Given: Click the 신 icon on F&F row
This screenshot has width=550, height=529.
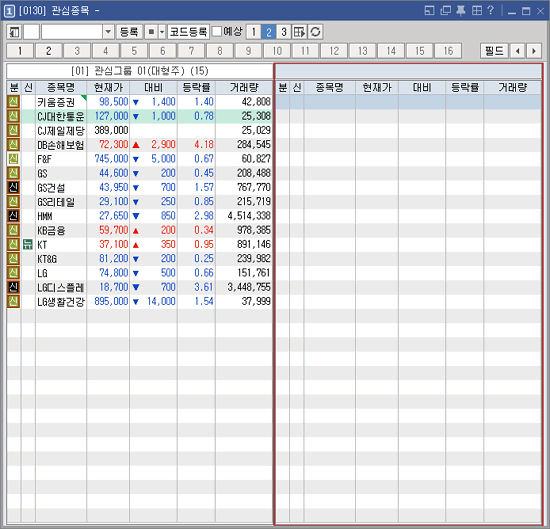Looking at the screenshot, I should tap(13, 159).
